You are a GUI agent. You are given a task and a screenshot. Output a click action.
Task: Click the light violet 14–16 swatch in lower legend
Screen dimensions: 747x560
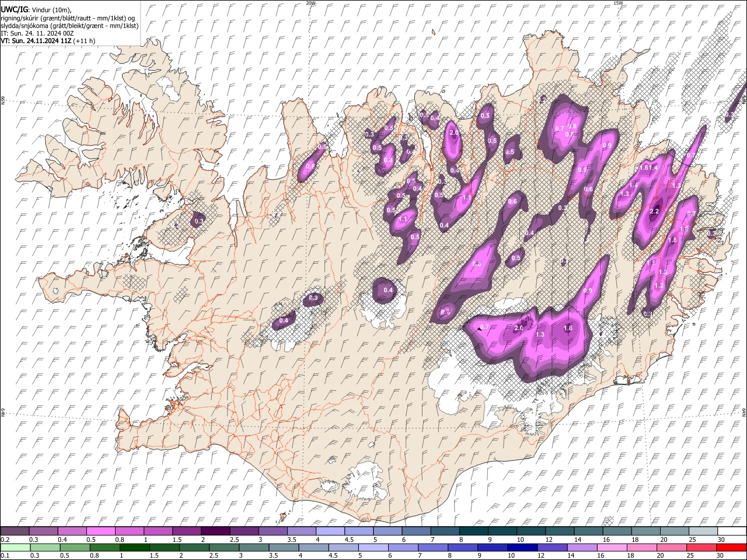[582, 548]
